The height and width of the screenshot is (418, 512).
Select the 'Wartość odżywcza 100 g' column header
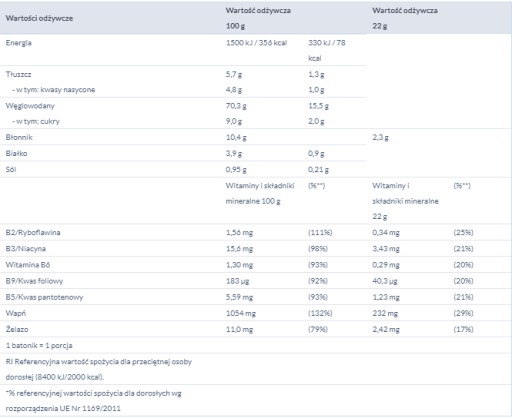(258, 18)
